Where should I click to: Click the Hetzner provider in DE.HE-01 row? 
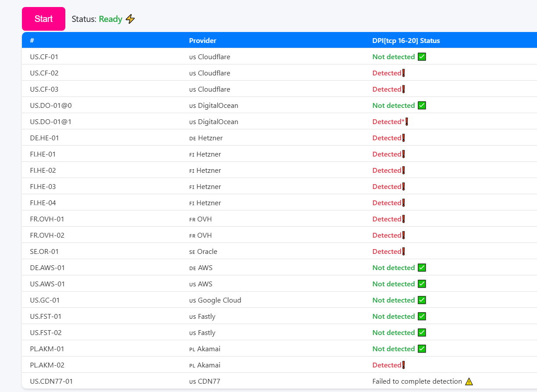(x=206, y=138)
